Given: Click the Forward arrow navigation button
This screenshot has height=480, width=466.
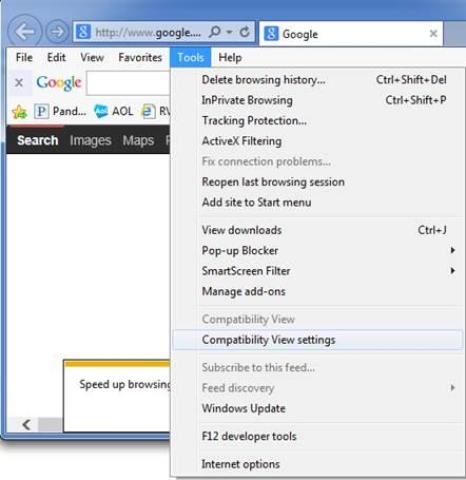Looking at the screenshot, I should pos(56,32).
